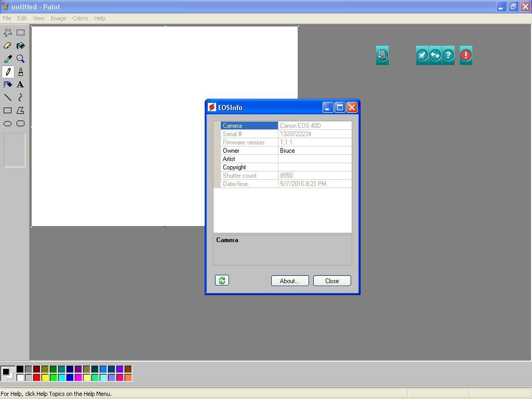Click the Paint app icon in title bar
This screenshot has height=399, width=532.
click(x=5, y=6)
